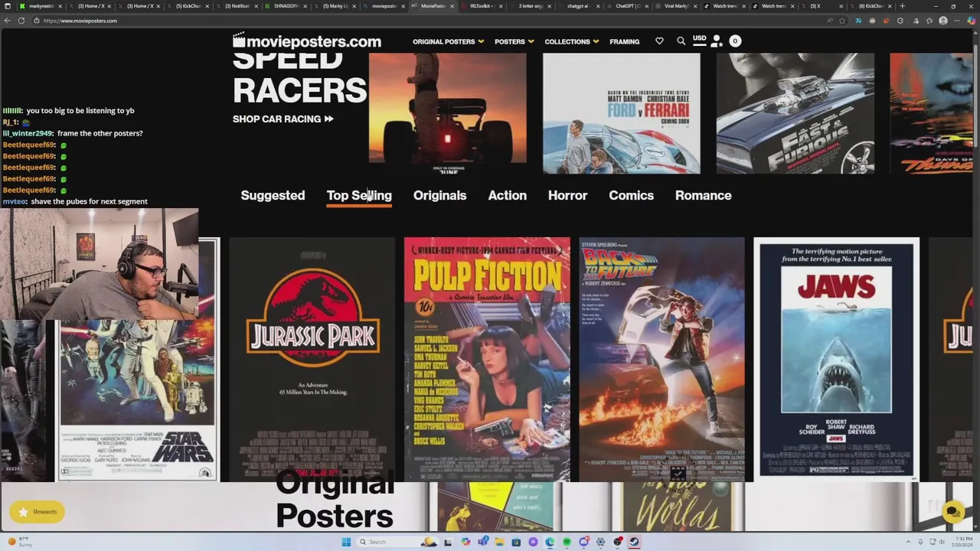Open Discord from the taskbar
This screenshot has height=551, width=980.
[583, 542]
